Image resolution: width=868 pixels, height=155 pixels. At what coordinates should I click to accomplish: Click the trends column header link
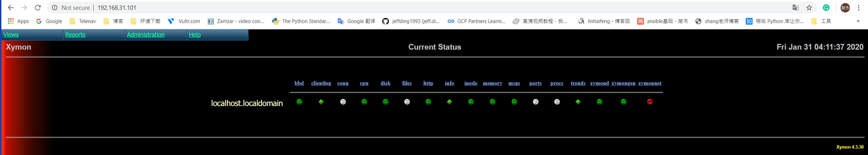point(578,83)
